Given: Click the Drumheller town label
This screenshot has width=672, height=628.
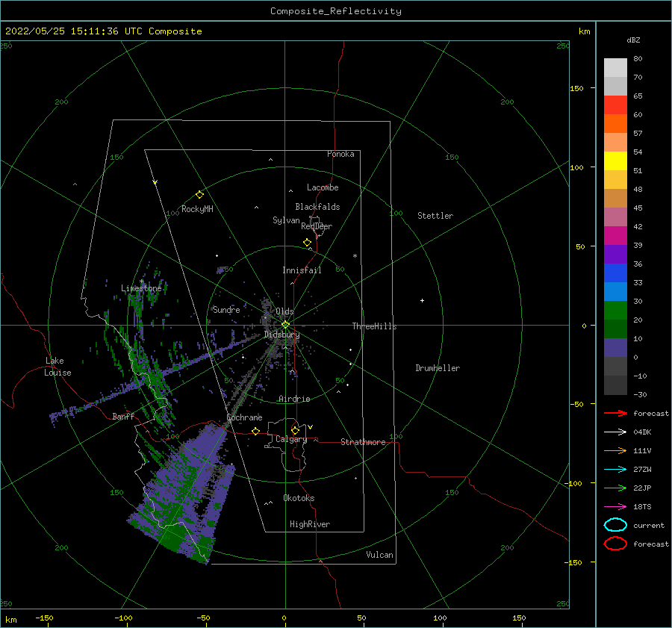Looking at the screenshot, I should click(438, 368).
